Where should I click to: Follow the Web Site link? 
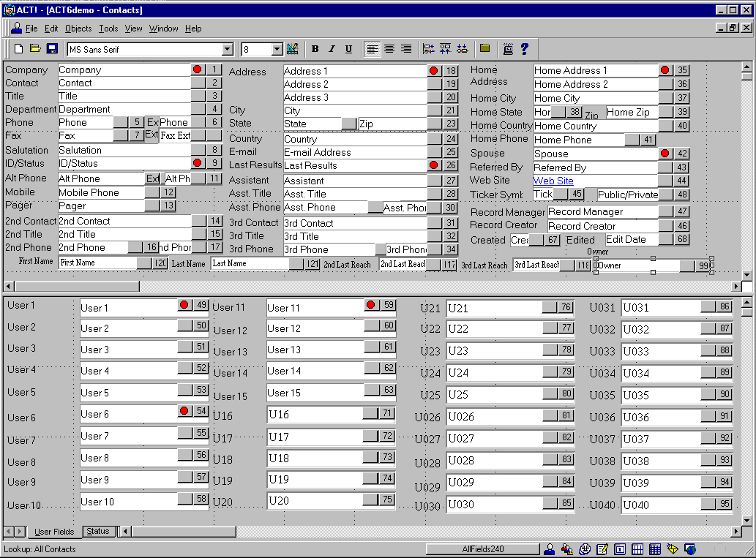tap(553, 181)
